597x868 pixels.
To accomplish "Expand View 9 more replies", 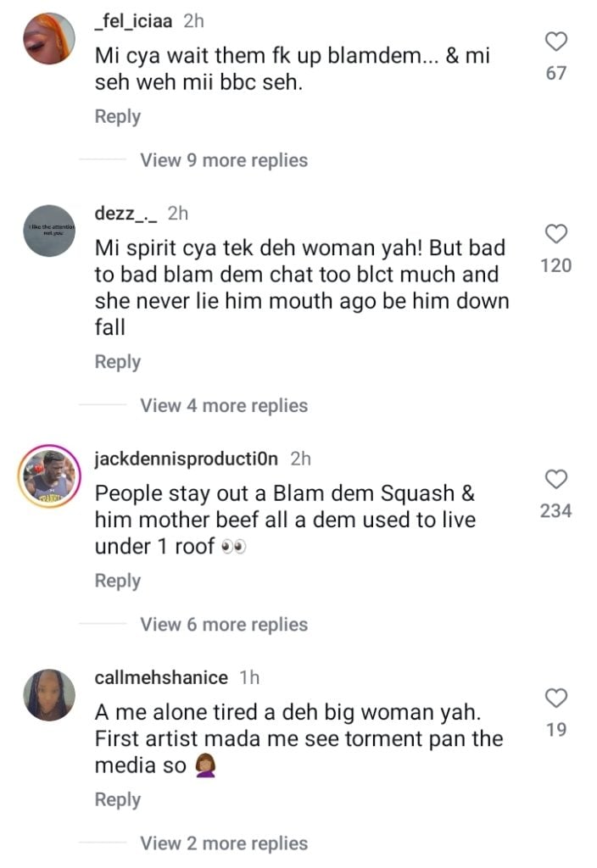I will coord(224,160).
